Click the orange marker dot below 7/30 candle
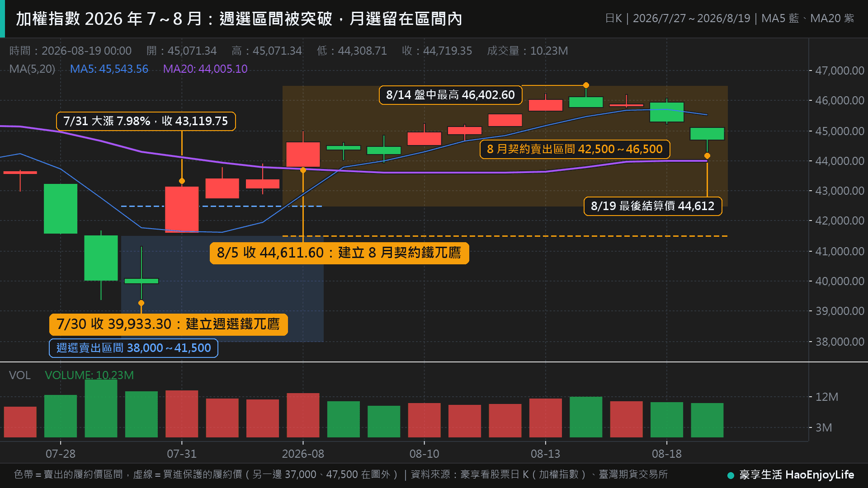The height and width of the screenshot is (488, 868). coord(141,303)
